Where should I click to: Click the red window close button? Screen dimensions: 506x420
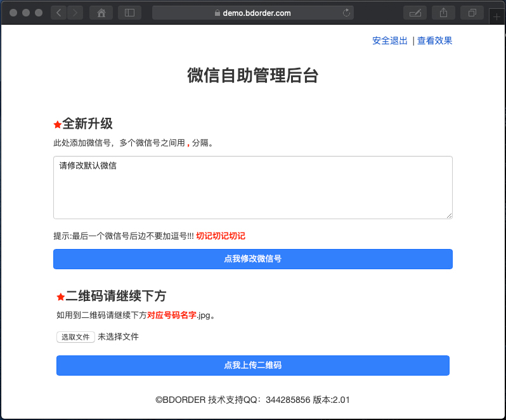[13, 13]
